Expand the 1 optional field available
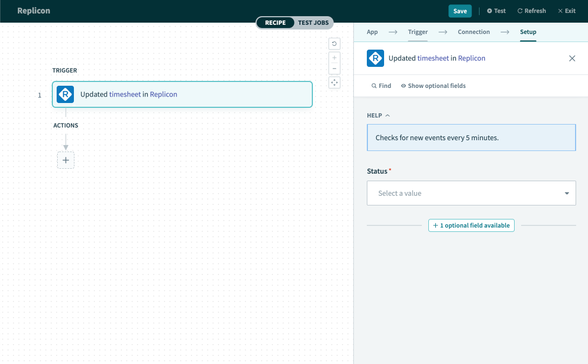This screenshot has height=364, width=588. [x=471, y=225]
